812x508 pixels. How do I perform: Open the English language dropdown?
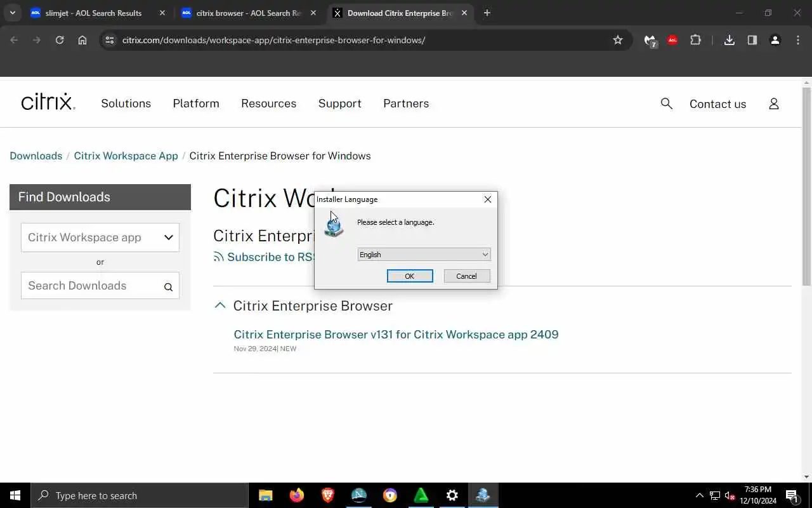coord(424,255)
